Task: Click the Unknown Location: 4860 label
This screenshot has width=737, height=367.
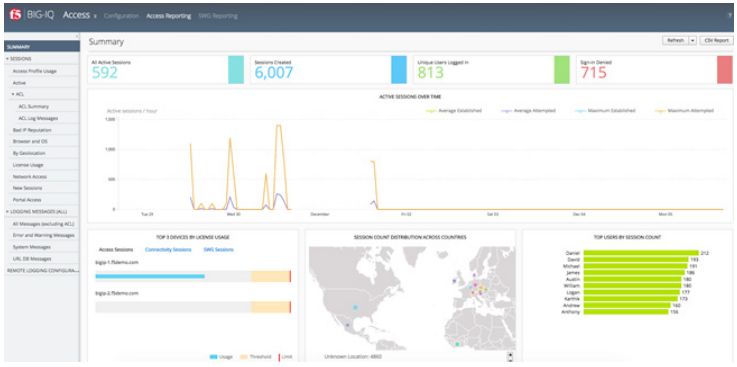Action: tap(353, 357)
